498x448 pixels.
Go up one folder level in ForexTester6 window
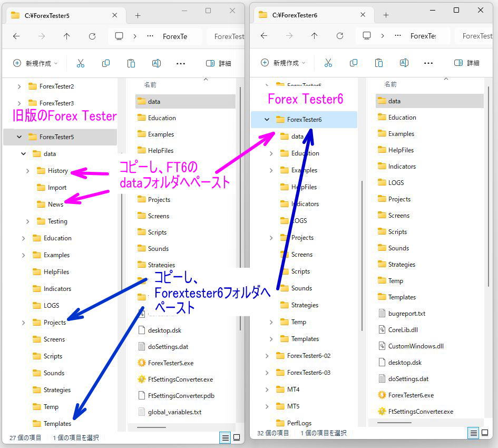click(315, 36)
